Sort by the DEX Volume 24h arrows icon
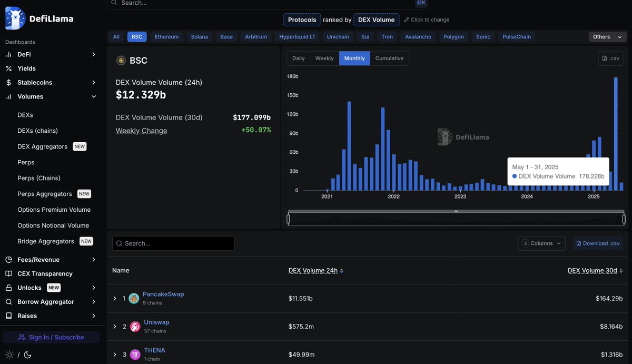The width and height of the screenshot is (632, 364). click(341, 271)
